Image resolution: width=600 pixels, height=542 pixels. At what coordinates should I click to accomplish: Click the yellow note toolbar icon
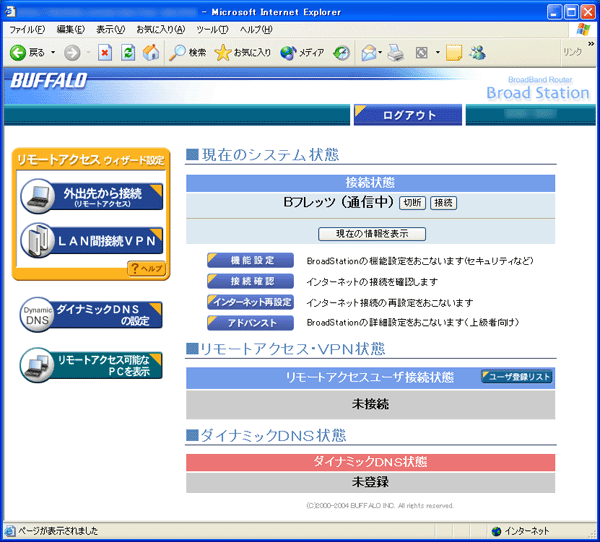[454, 52]
